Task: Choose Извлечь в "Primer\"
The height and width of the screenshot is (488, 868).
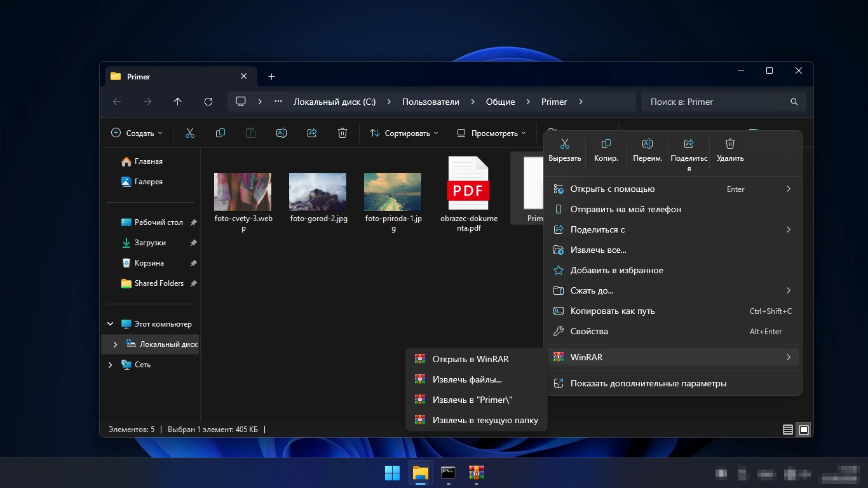Action: 476,400
